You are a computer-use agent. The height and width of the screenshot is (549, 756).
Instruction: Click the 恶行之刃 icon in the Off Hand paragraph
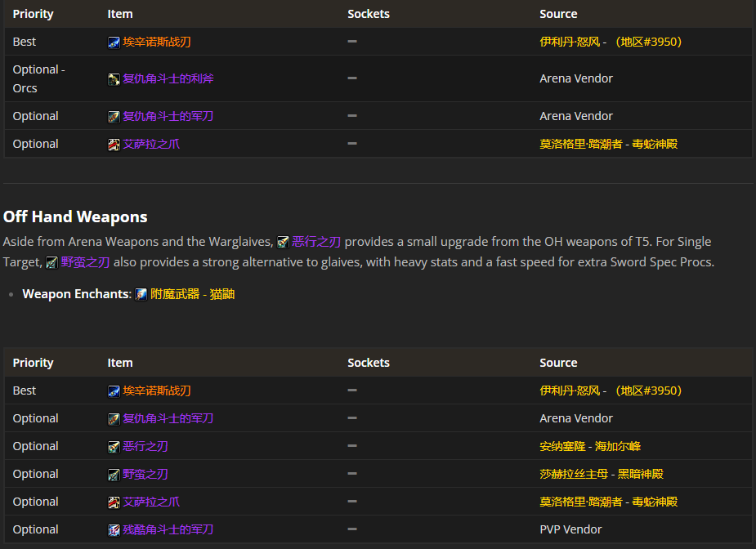pyautogui.click(x=283, y=242)
